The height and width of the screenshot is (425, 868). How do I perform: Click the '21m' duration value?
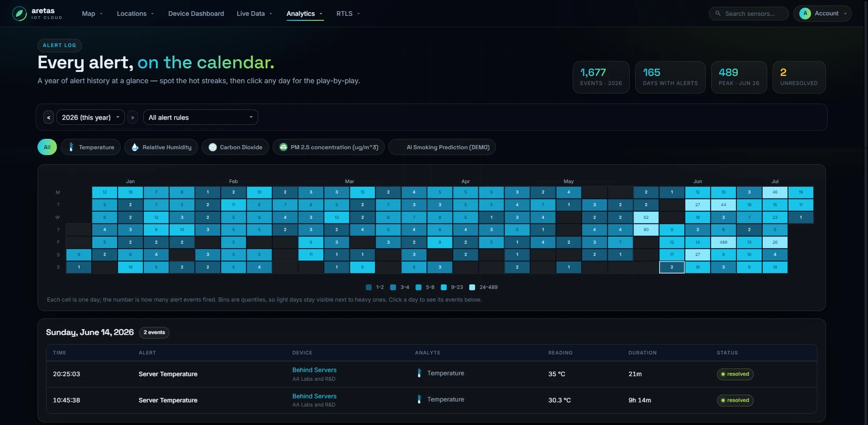635,374
